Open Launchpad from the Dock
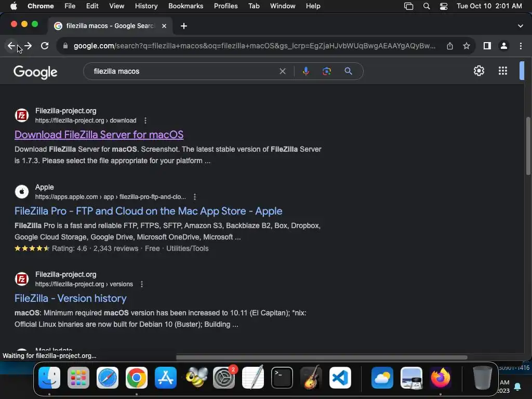The width and height of the screenshot is (532, 399). 78,378
